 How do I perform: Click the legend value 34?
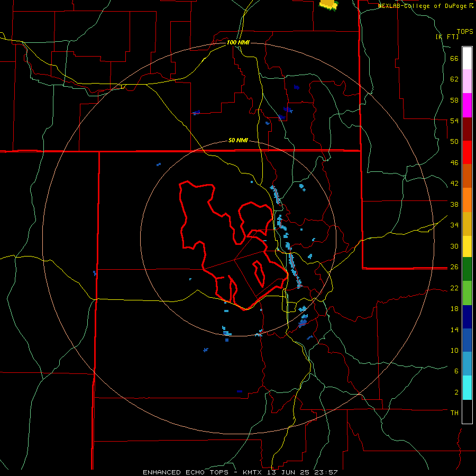[454, 225]
